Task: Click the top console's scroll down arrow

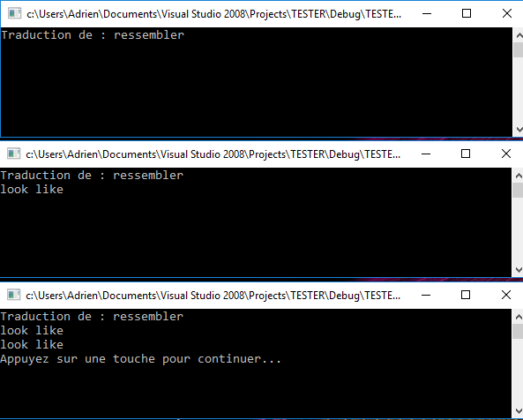Action: pyautogui.click(x=519, y=129)
